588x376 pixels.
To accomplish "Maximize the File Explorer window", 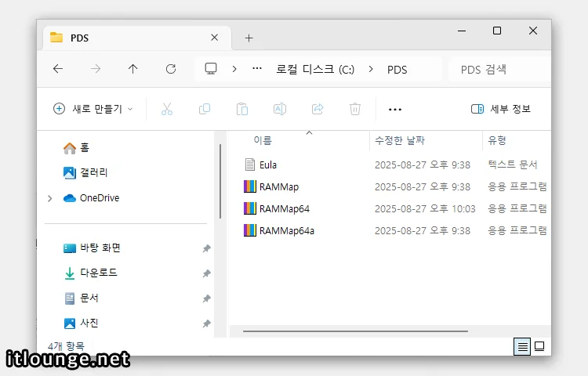I will pyautogui.click(x=497, y=31).
